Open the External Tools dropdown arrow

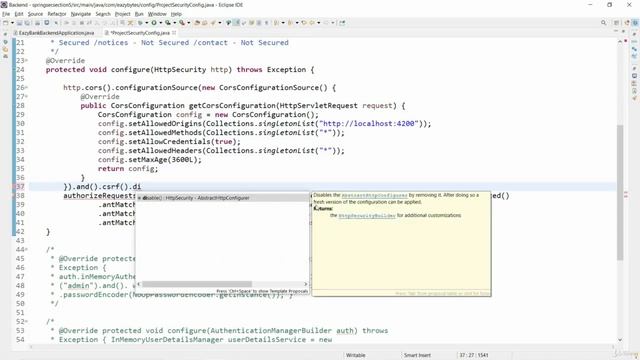click(189, 23)
